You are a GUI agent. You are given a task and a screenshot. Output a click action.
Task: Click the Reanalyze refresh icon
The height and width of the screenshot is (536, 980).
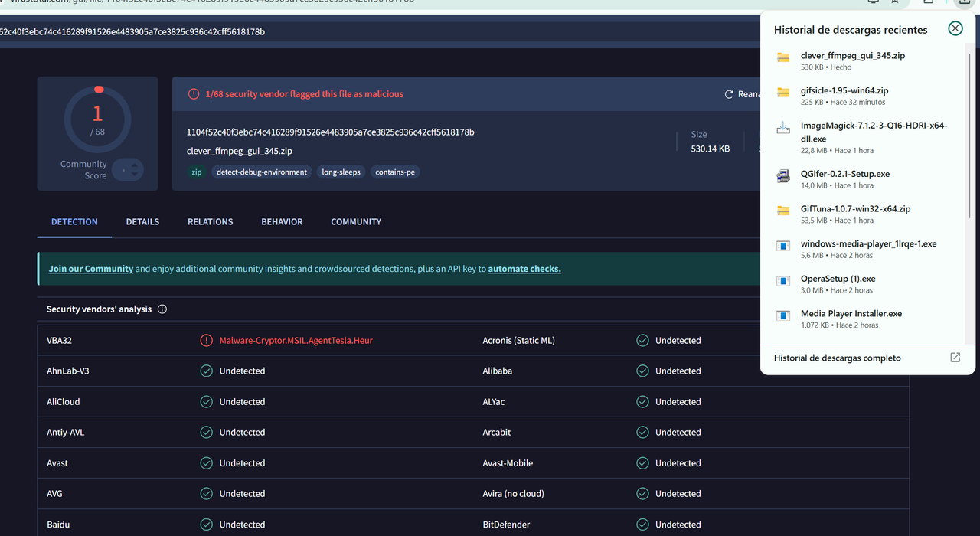pyautogui.click(x=729, y=94)
